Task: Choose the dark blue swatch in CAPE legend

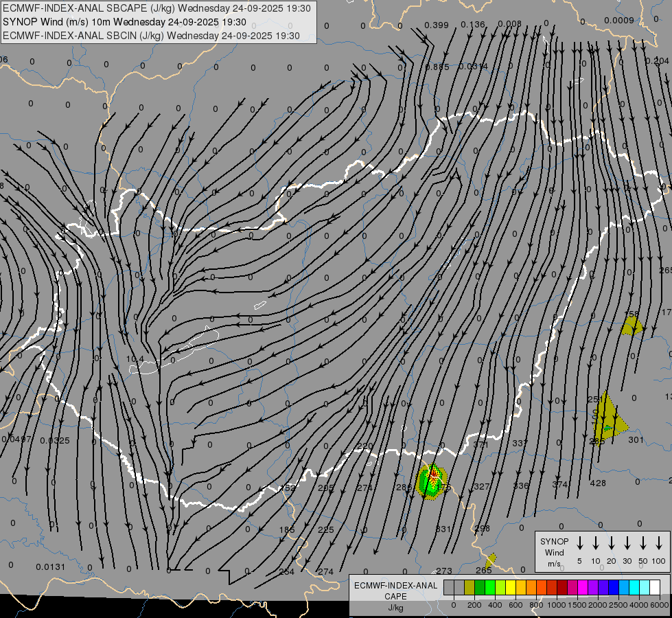Action: click(x=613, y=587)
